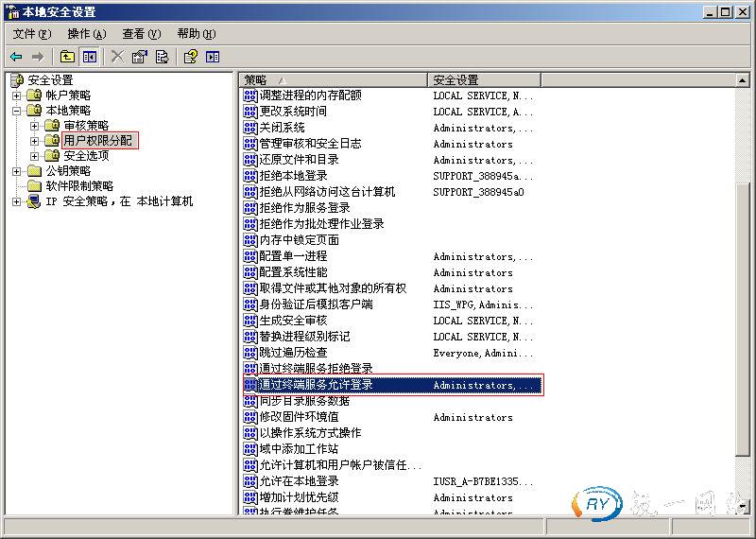Select the 拒绝本地登录 policy row

click(x=293, y=176)
